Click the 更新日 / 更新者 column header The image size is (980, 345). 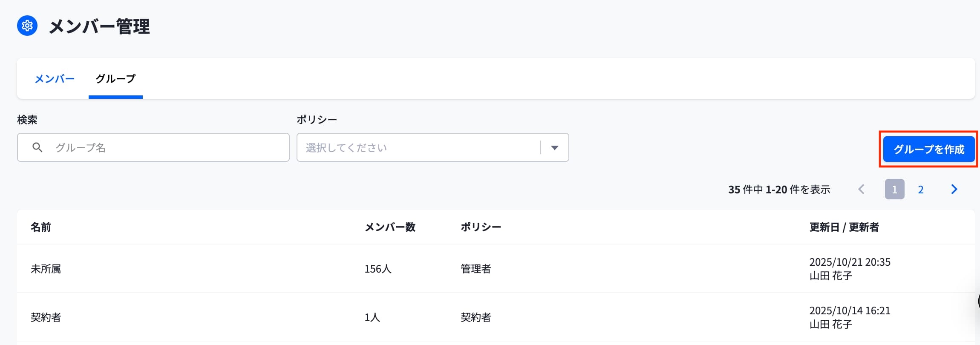coord(844,227)
